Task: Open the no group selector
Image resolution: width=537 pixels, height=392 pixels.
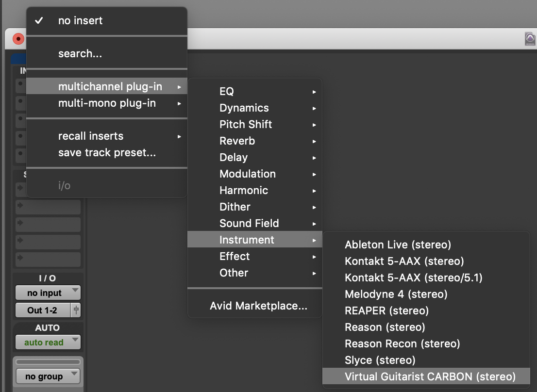Action: pos(48,376)
